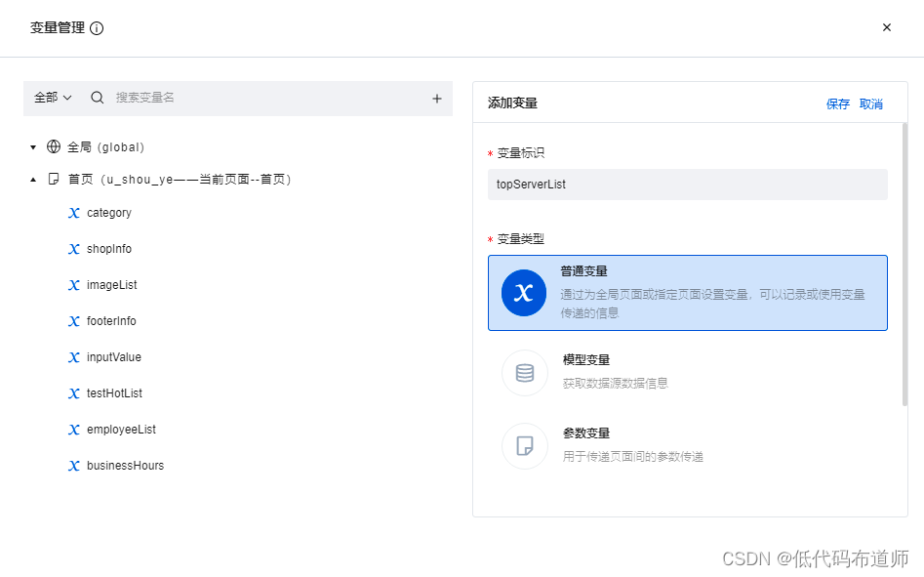Click the page icon of 参数变量
Viewport: 924px width, 577px height.
pyautogui.click(x=525, y=446)
